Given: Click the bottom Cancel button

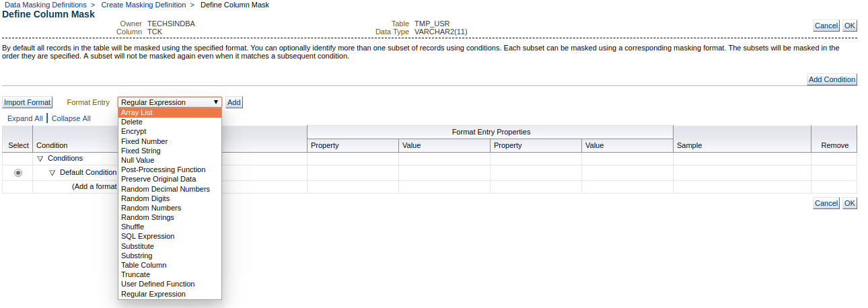Looking at the screenshot, I should point(826,203).
